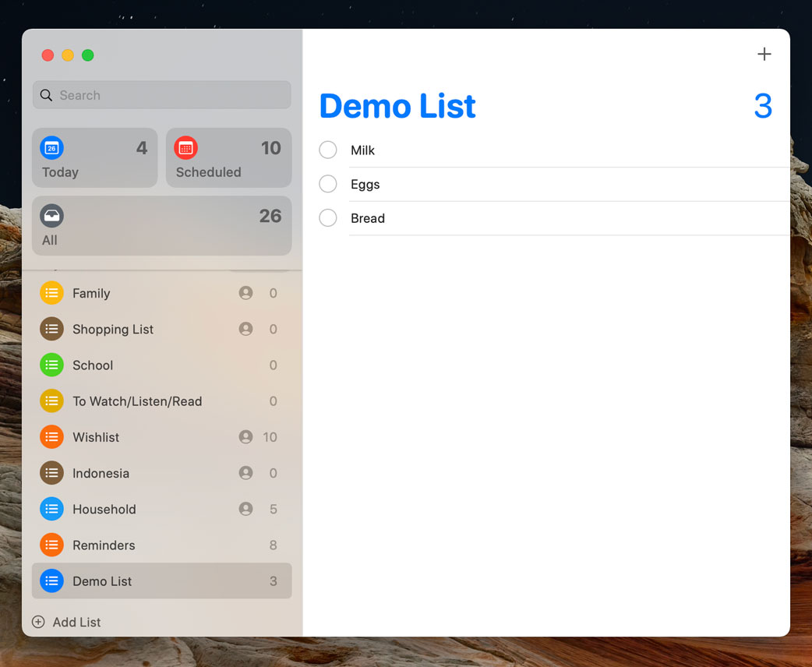Image resolution: width=812 pixels, height=667 pixels.
Task: Click the Wishlist count of 10
Action: point(270,437)
